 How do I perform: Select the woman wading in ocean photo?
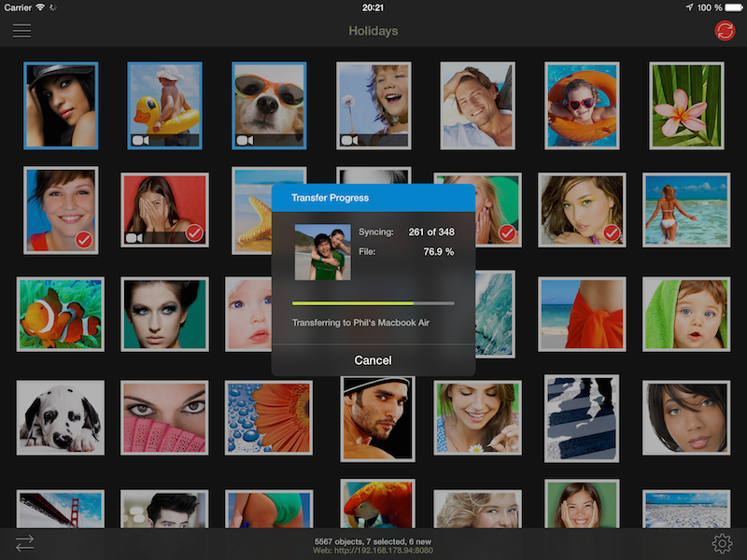pyautogui.click(x=686, y=210)
